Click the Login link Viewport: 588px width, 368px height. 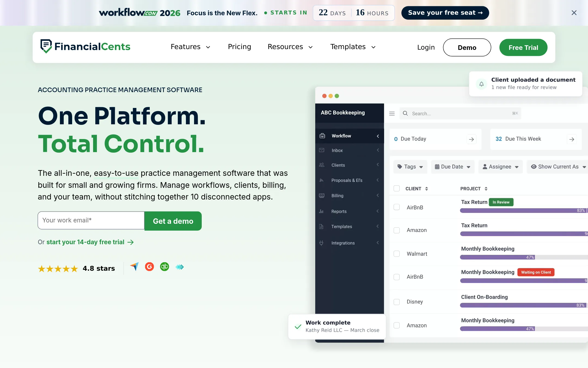click(426, 47)
